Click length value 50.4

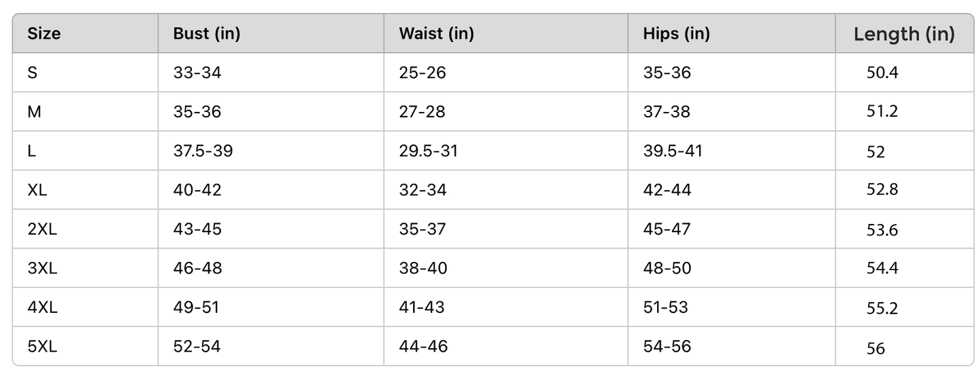point(882,73)
